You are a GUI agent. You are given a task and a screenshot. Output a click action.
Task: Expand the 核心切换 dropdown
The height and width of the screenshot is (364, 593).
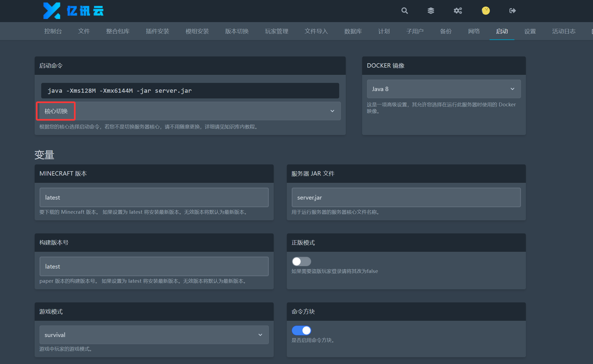[x=190, y=111]
